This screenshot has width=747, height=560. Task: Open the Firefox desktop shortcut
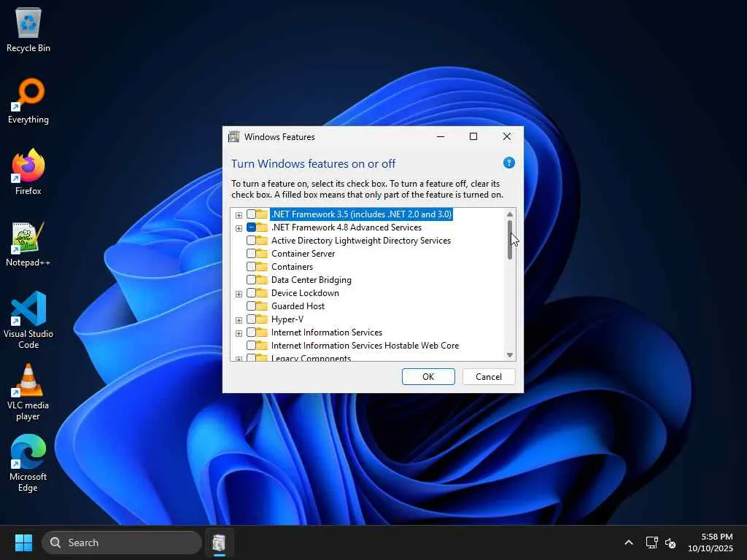pos(28,172)
